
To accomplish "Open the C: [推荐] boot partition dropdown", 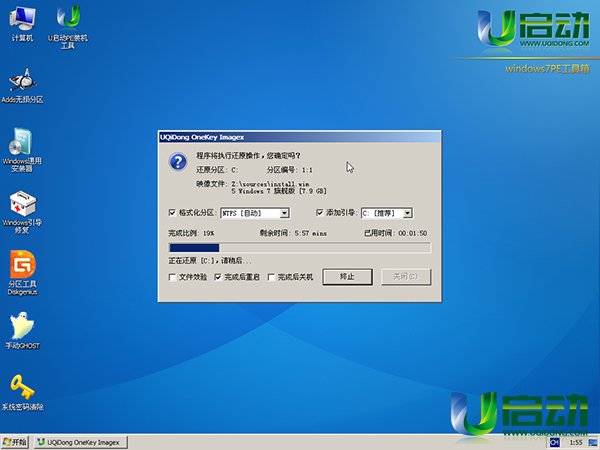I will [387, 213].
